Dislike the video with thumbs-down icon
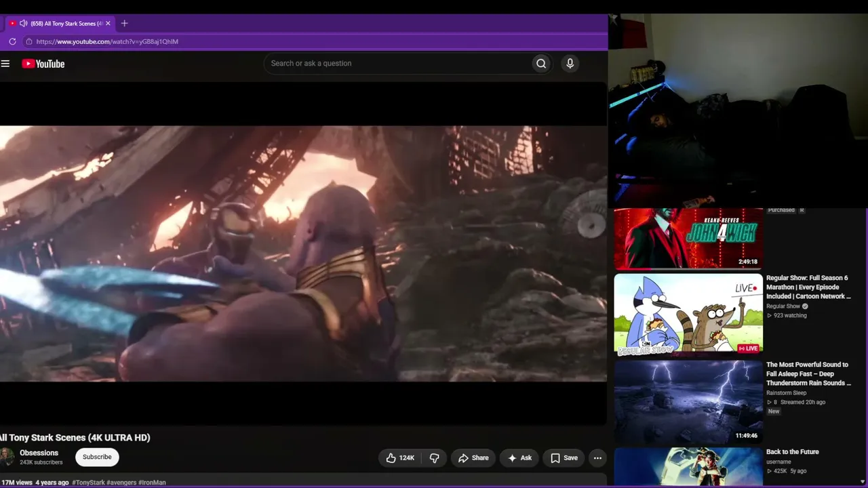The height and width of the screenshot is (488, 868). click(x=435, y=458)
